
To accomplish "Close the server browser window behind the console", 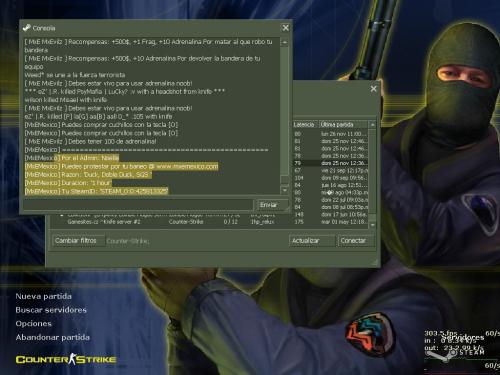I will pos(373,89).
